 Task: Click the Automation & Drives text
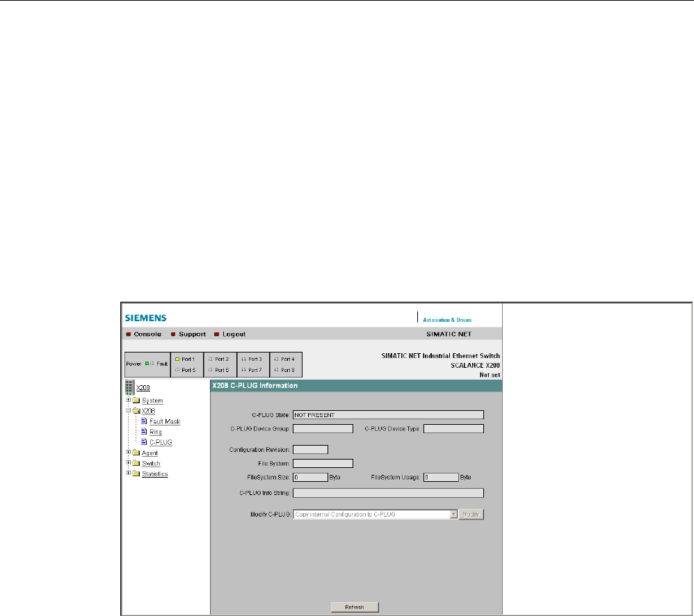click(x=447, y=320)
